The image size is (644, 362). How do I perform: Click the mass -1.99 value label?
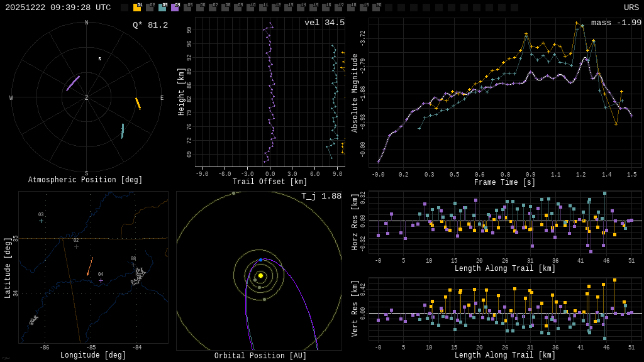click(x=616, y=23)
